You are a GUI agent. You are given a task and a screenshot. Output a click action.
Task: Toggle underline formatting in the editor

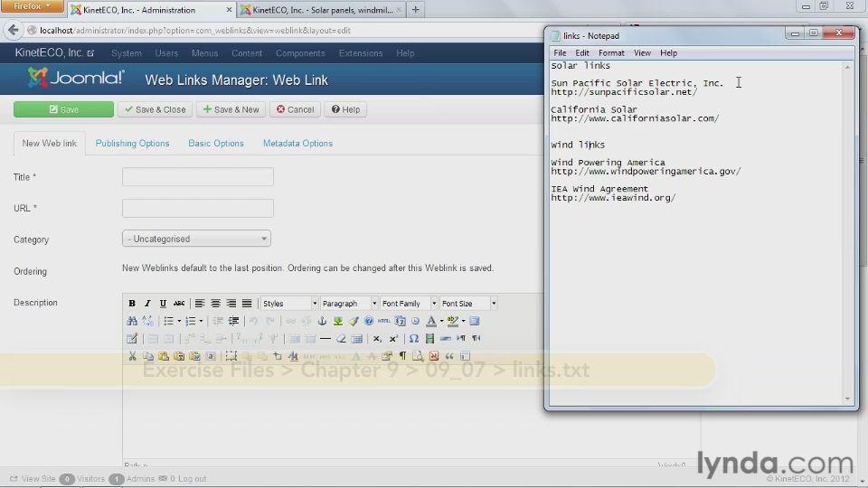(x=163, y=304)
